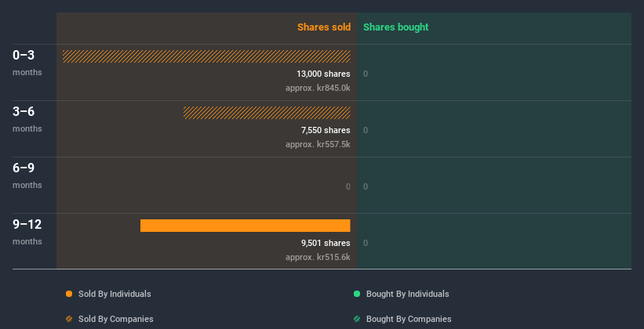The height and width of the screenshot is (329, 644).
Task: Click the shares bought zero in 3–6 months row
Action: tap(366, 131)
